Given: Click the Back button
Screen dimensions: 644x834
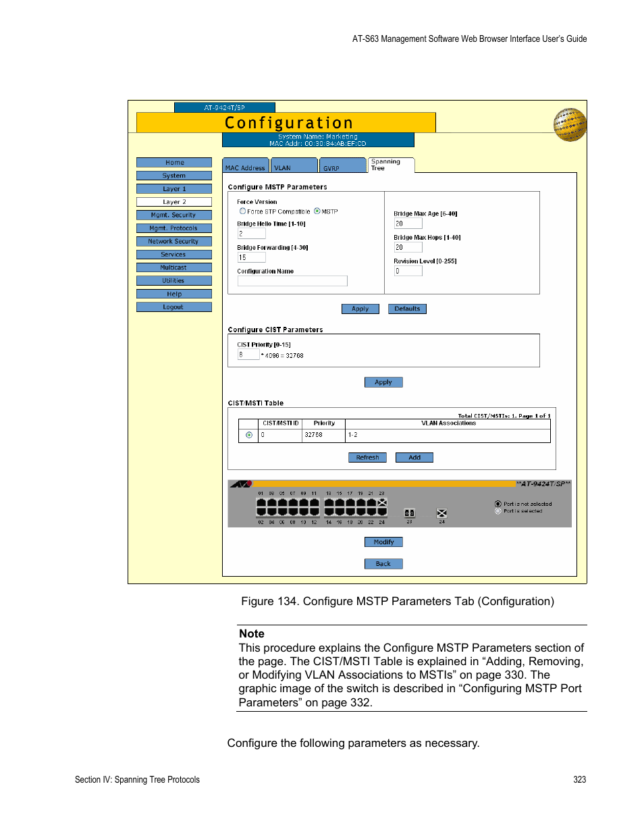Looking at the screenshot, I should coord(383,563).
